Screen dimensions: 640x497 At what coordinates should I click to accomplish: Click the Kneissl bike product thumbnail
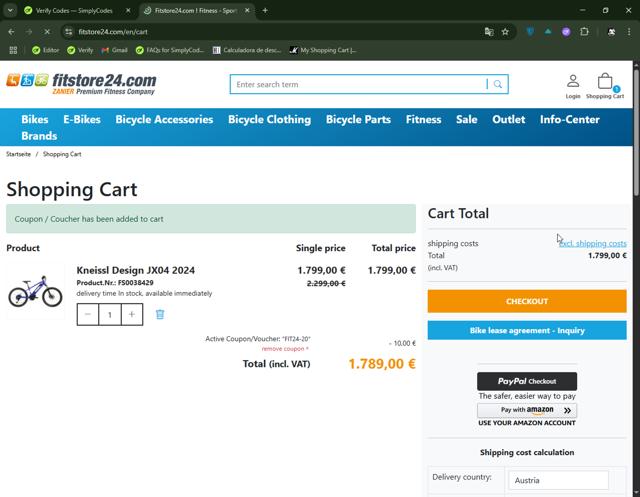pyautogui.click(x=36, y=291)
